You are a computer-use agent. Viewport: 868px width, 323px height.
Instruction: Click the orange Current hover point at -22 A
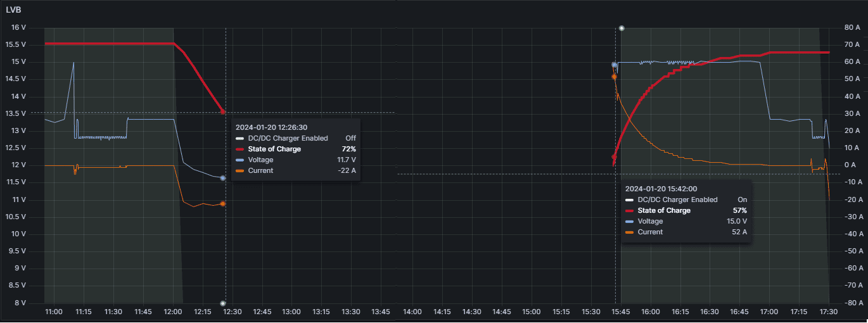(223, 204)
